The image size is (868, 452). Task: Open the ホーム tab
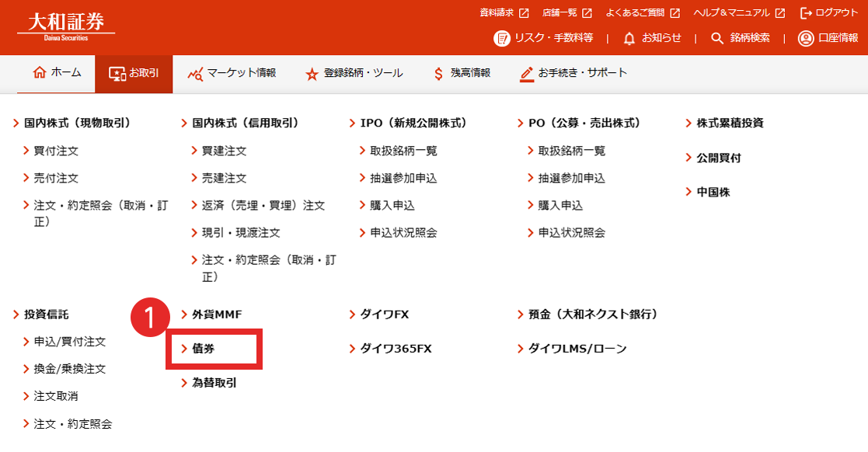[56, 74]
